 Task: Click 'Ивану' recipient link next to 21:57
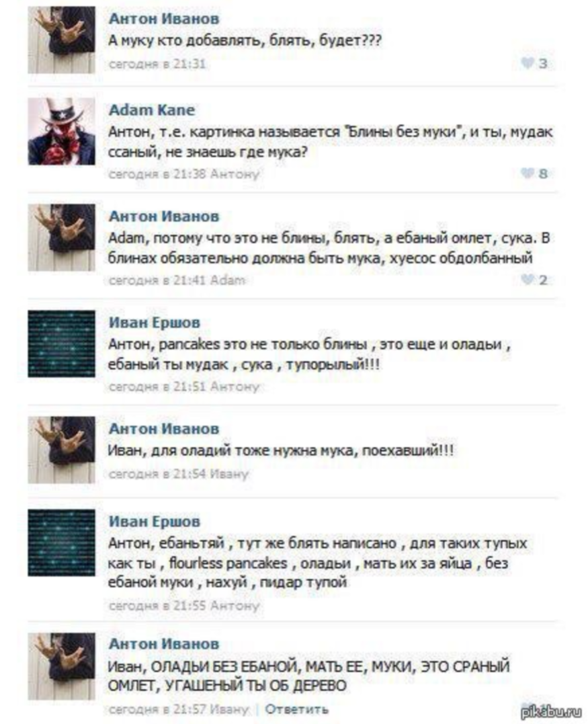[229, 709]
